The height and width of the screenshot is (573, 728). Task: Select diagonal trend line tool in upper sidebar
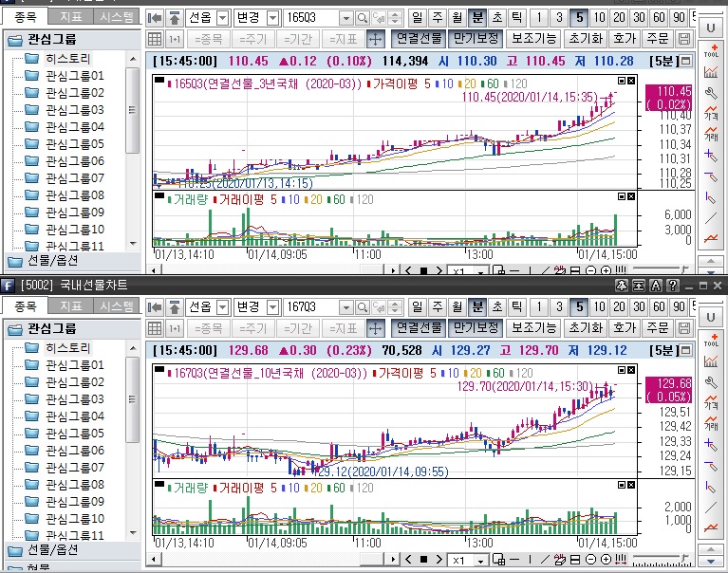point(711,217)
